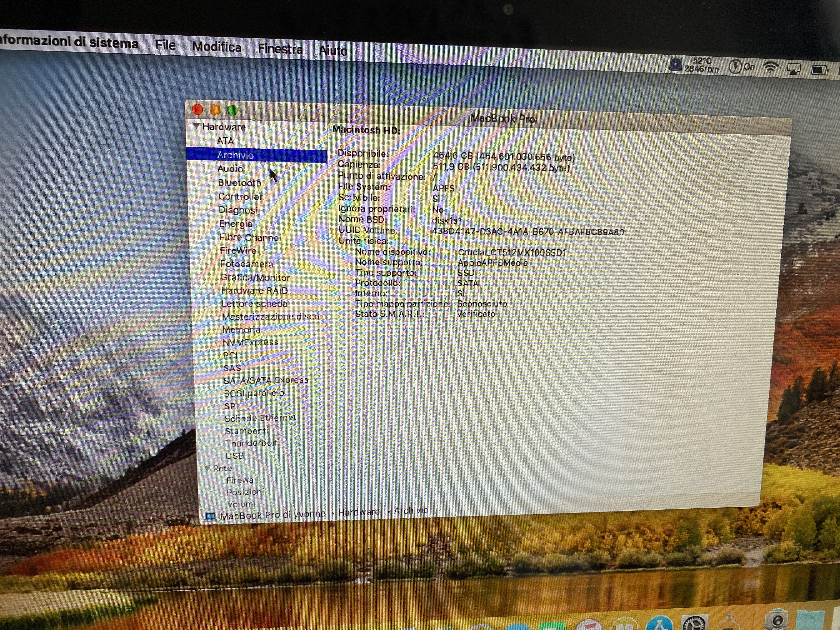
Task: Collapse the Rete section triangle
Action: click(207, 468)
